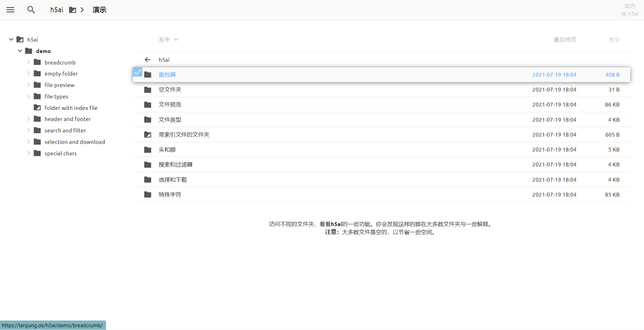Expand the selection and download tree node

pyautogui.click(x=28, y=142)
